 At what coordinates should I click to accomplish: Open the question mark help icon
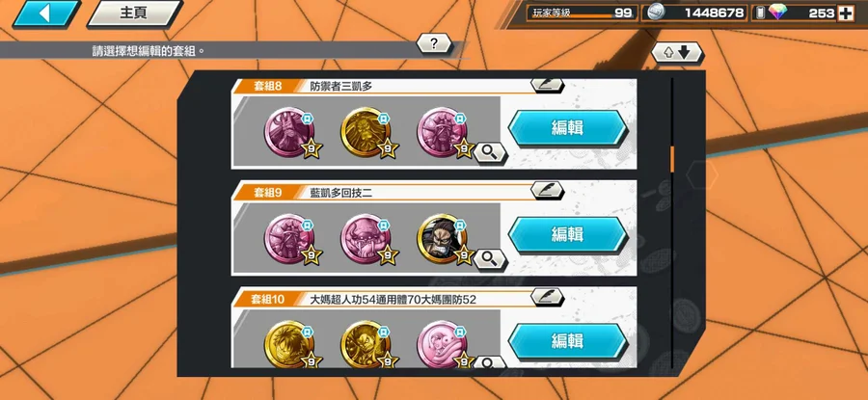point(433,43)
